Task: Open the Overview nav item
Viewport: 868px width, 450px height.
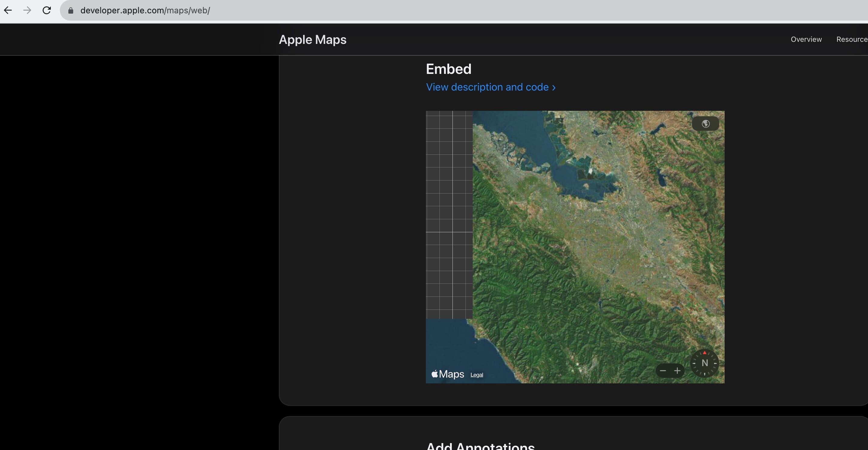Action: tap(806, 39)
